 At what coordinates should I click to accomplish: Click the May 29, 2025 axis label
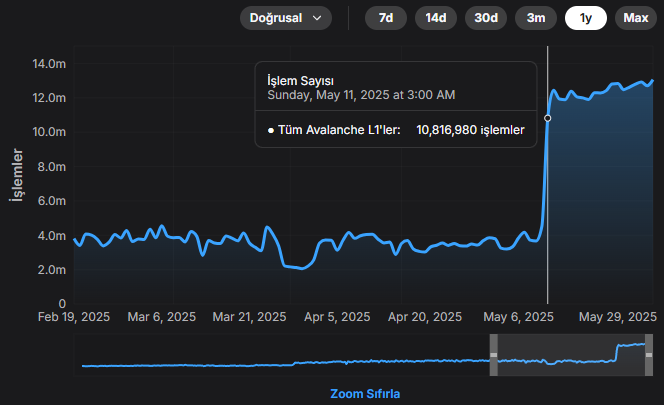point(618,317)
